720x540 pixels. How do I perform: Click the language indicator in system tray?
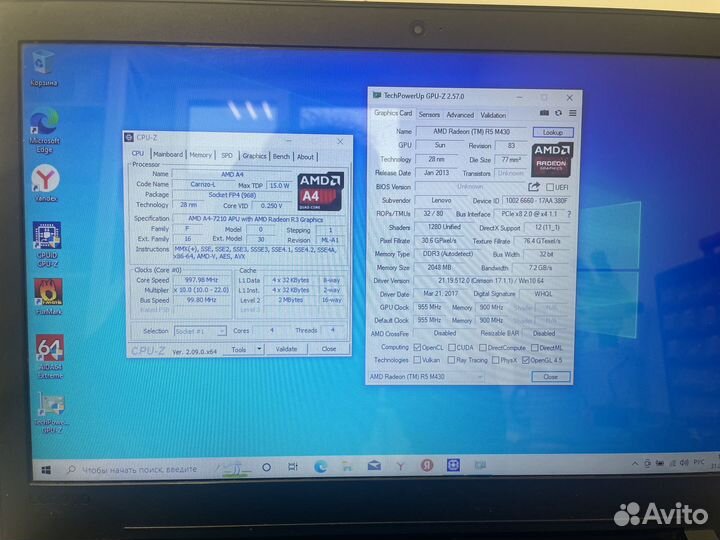pos(698,462)
